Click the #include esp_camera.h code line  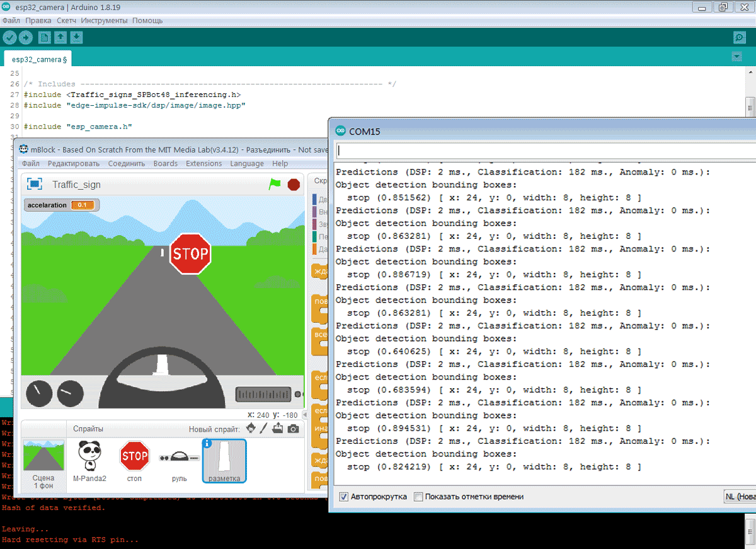coord(78,127)
